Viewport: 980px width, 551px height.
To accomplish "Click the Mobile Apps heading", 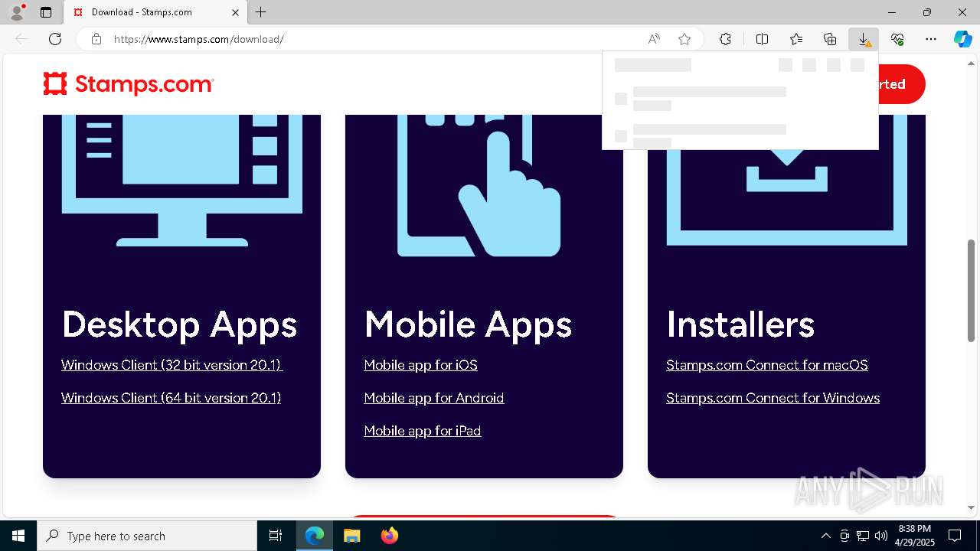I will coord(468,324).
